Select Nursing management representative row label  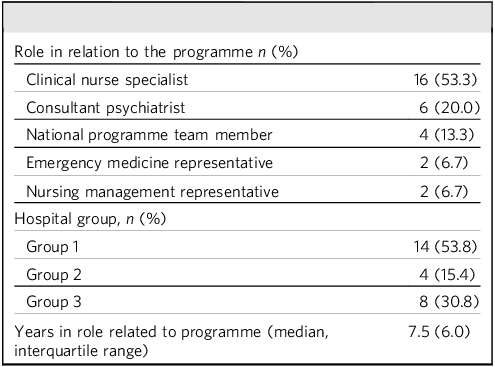pos(152,192)
